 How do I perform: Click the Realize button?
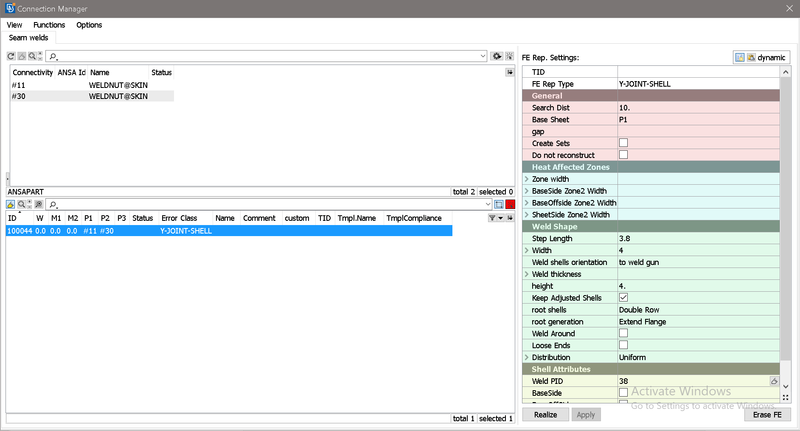545,415
